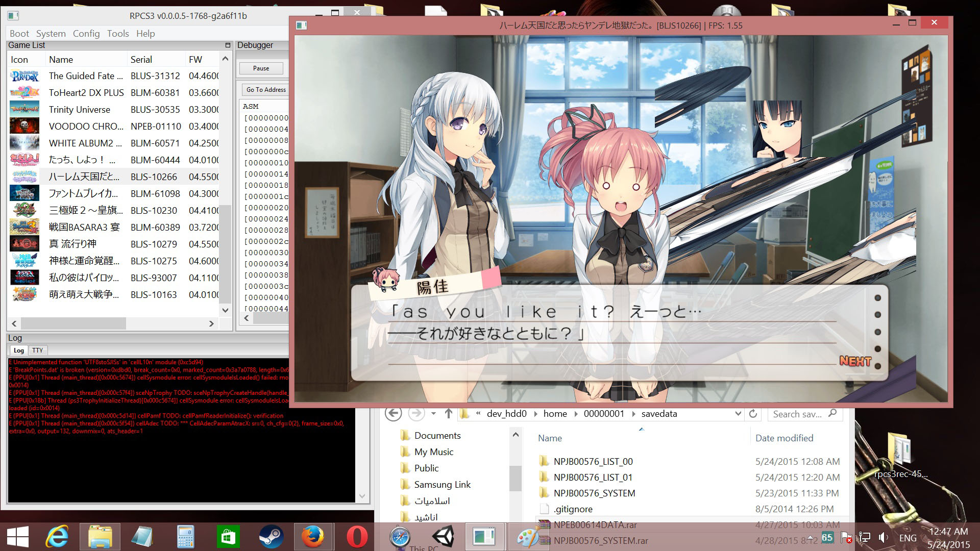Viewport: 980px width, 551px height.
Task: Open Steam from the taskbar
Action: pyautogui.click(x=271, y=537)
